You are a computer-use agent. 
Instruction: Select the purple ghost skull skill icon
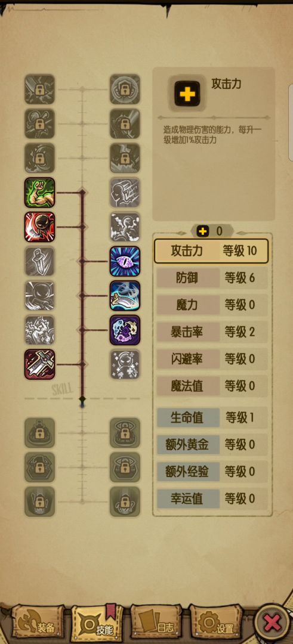(x=125, y=330)
